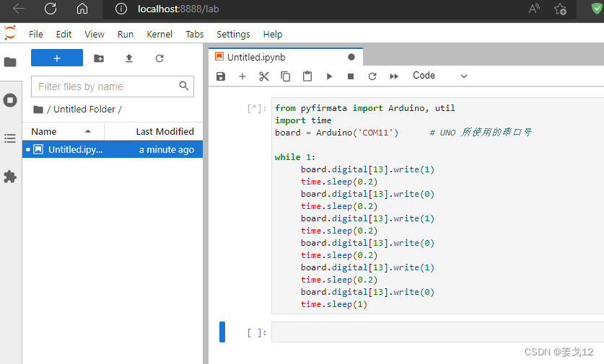Click the Upload Files icon
This screenshot has height=364, width=604.
coord(129,58)
